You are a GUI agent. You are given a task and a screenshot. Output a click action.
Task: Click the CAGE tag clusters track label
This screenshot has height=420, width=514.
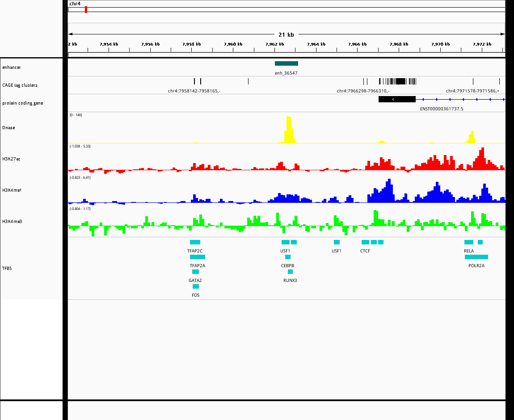coord(20,85)
